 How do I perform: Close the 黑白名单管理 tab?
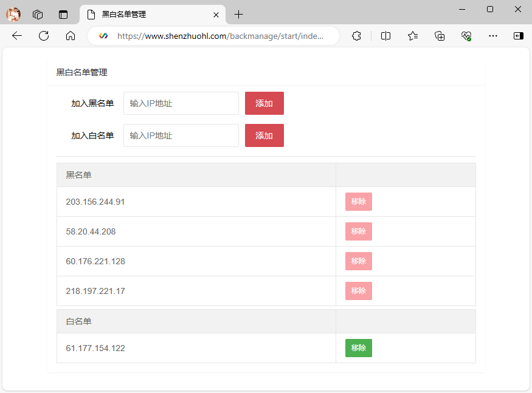(x=216, y=14)
